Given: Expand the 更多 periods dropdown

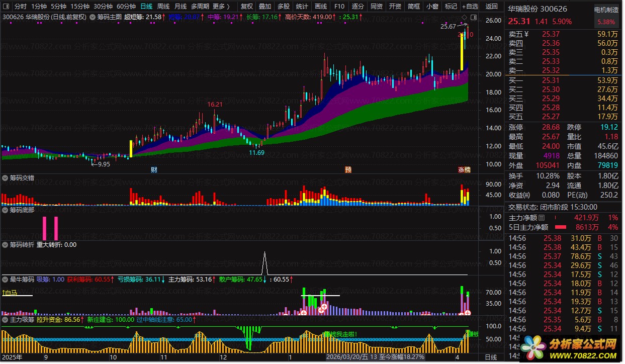Looking at the screenshot, I should click(221, 7).
